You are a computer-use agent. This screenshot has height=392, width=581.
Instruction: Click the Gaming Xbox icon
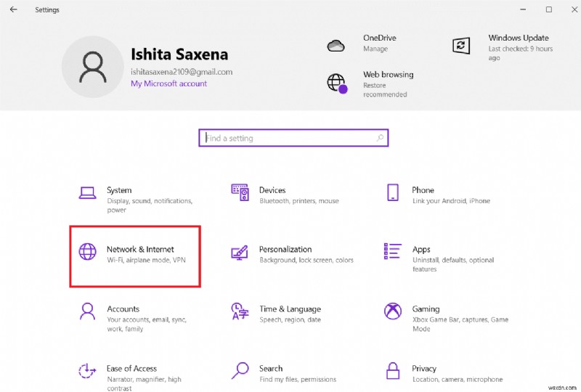[392, 311]
